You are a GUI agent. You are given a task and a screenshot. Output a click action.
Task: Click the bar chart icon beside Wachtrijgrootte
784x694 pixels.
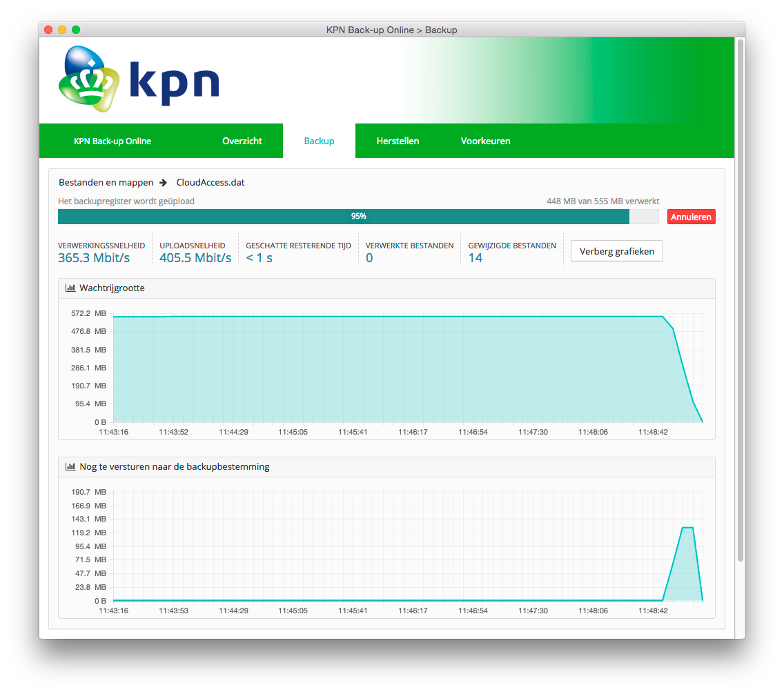pyautogui.click(x=70, y=288)
